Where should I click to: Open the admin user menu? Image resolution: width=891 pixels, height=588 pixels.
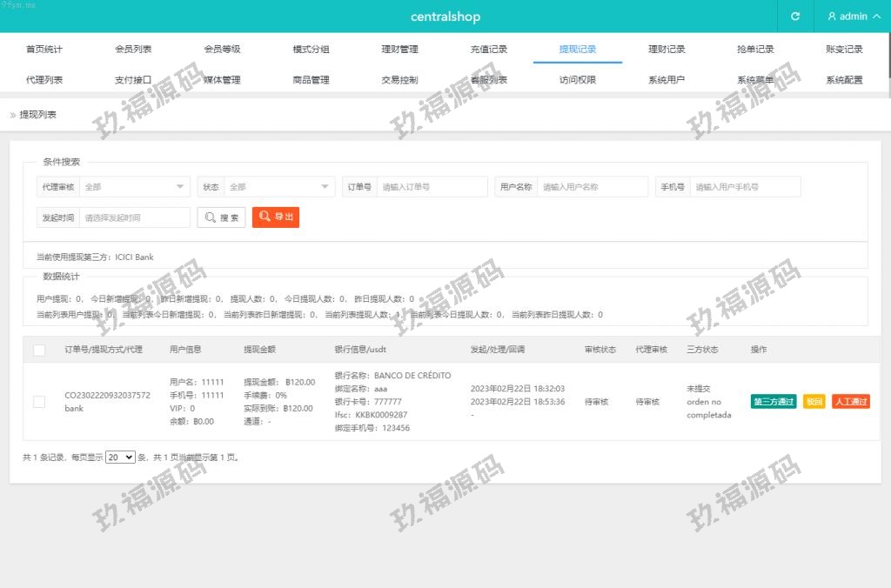[847, 17]
